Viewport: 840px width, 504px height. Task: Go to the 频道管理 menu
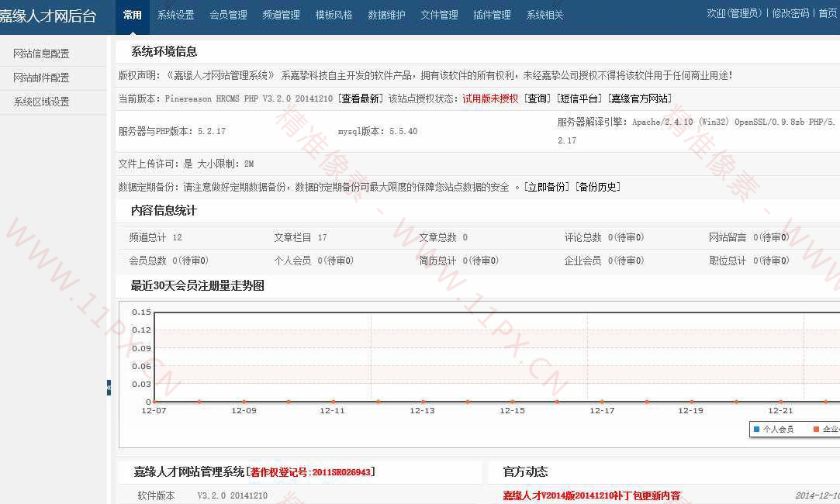[x=282, y=15]
